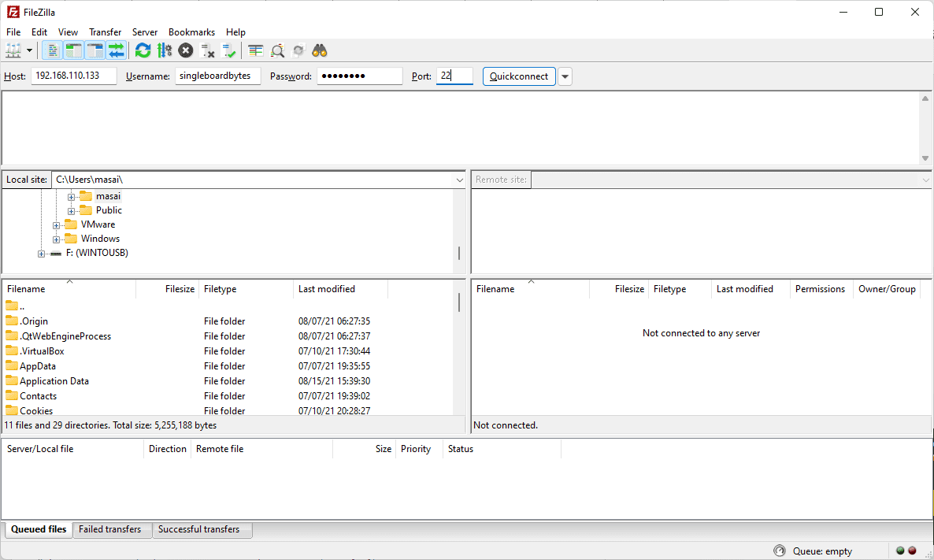Click the Quickconnect button

click(x=519, y=76)
